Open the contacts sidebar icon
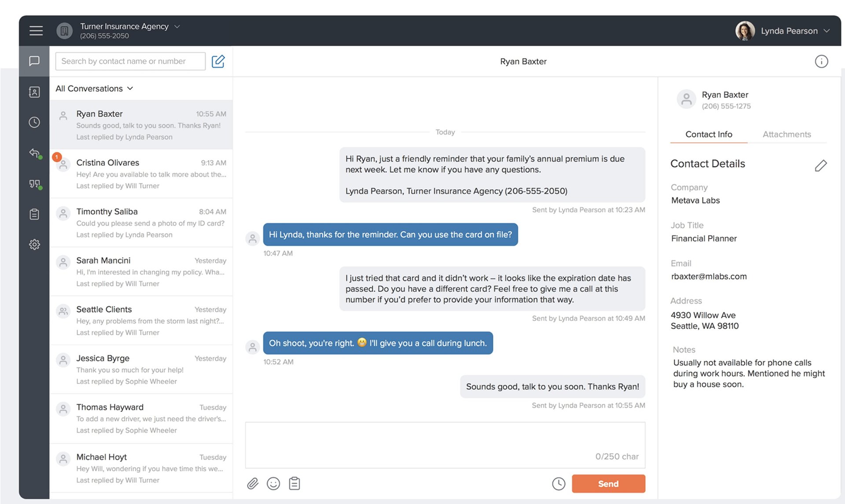 [34, 92]
